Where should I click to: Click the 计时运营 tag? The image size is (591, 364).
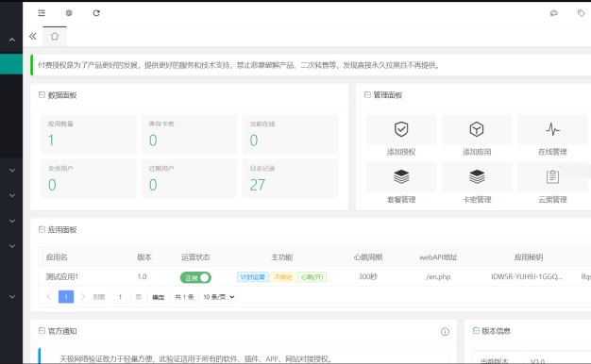coord(252,277)
